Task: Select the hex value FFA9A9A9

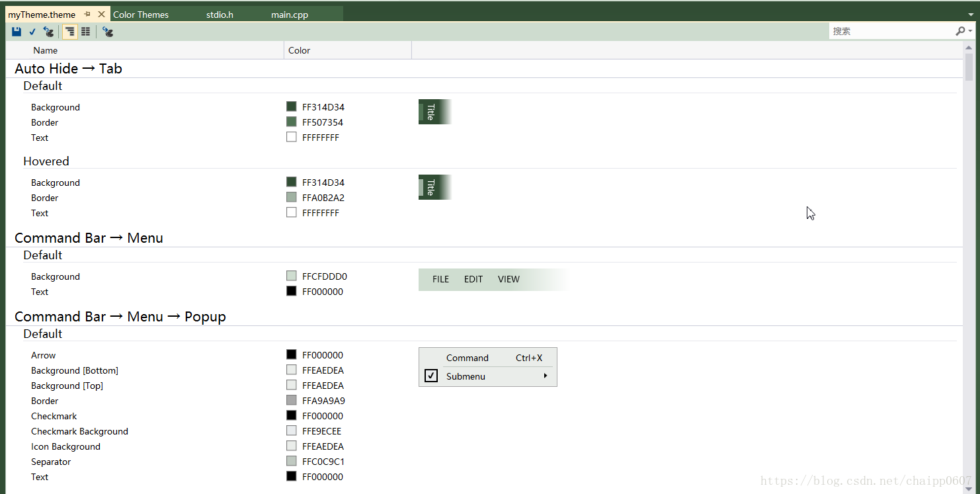Action: coord(323,401)
